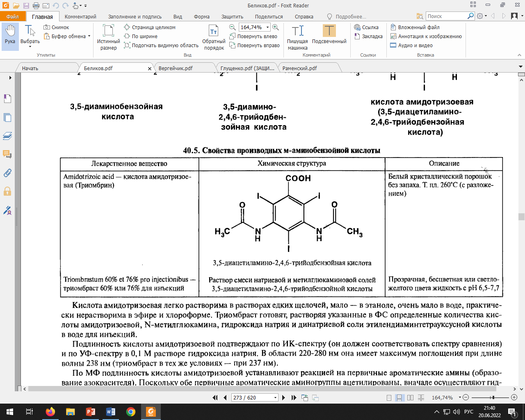Close the Беликов.pdf document tab

(x=150, y=68)
